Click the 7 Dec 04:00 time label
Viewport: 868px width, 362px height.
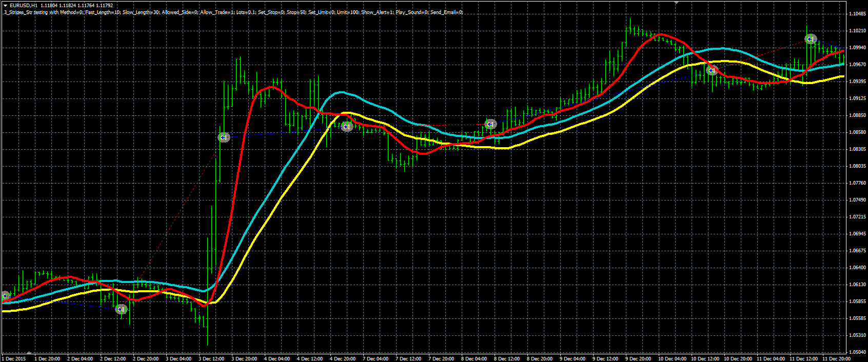[376, 358]
